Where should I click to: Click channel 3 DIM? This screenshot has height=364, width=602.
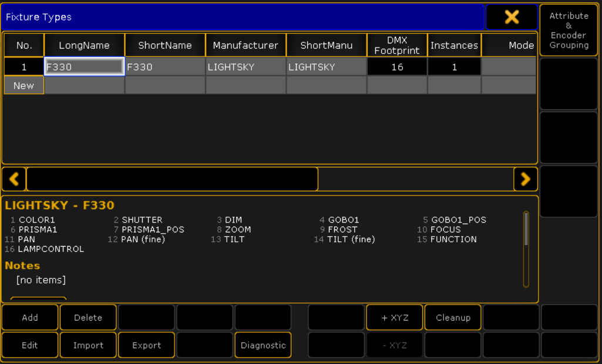pos(229,220)
